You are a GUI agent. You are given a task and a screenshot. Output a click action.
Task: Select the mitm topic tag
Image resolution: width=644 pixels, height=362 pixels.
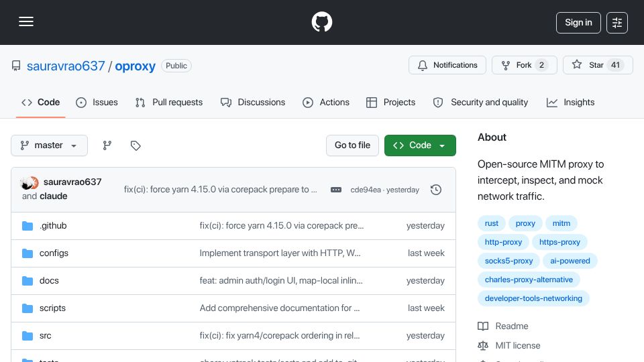(x=561, y=223)
